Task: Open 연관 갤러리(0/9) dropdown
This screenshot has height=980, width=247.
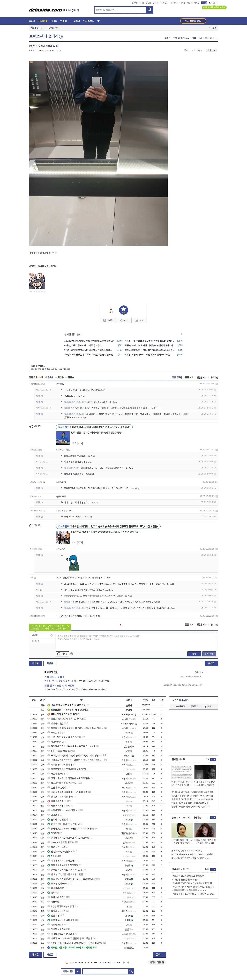Action: 181,38
